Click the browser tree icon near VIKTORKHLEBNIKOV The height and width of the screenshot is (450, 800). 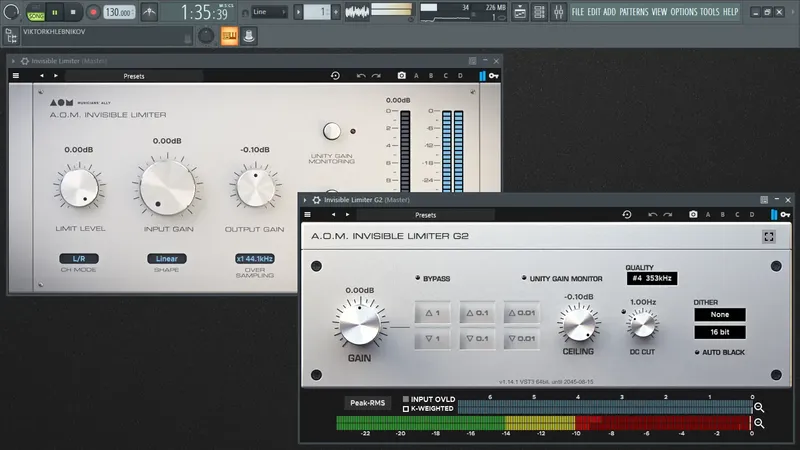point(11,36)
